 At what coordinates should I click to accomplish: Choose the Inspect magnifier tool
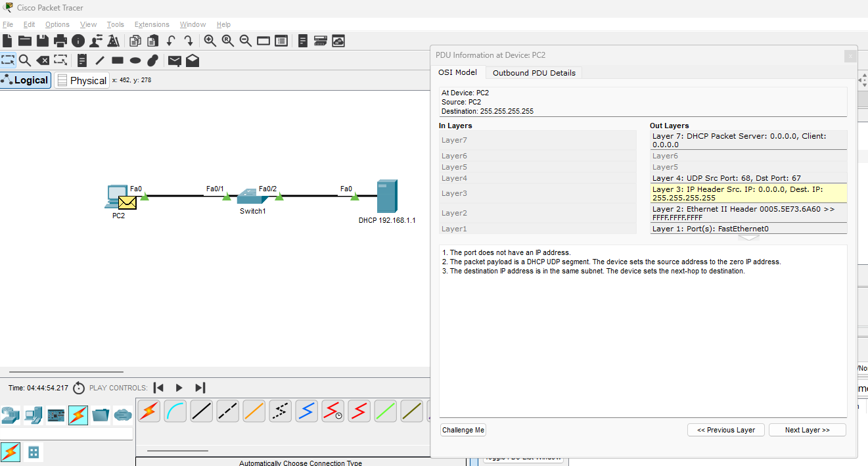click(x=25, y=61)
